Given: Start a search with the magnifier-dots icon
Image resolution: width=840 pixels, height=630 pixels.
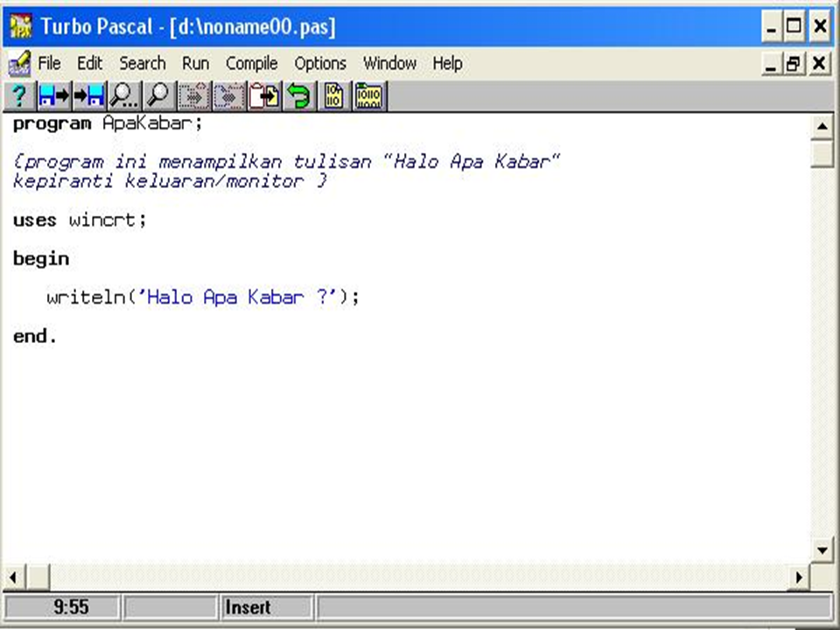Looking at the screenshot, I should pyautogui.click(x=123, y=96).
